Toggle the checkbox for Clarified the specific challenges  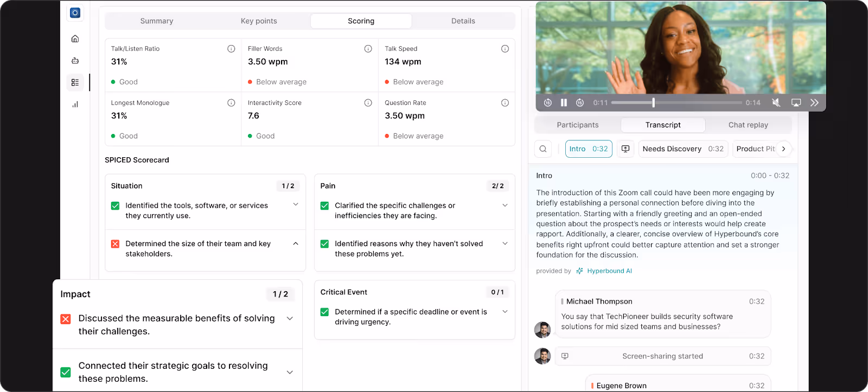tap(324, 206)
